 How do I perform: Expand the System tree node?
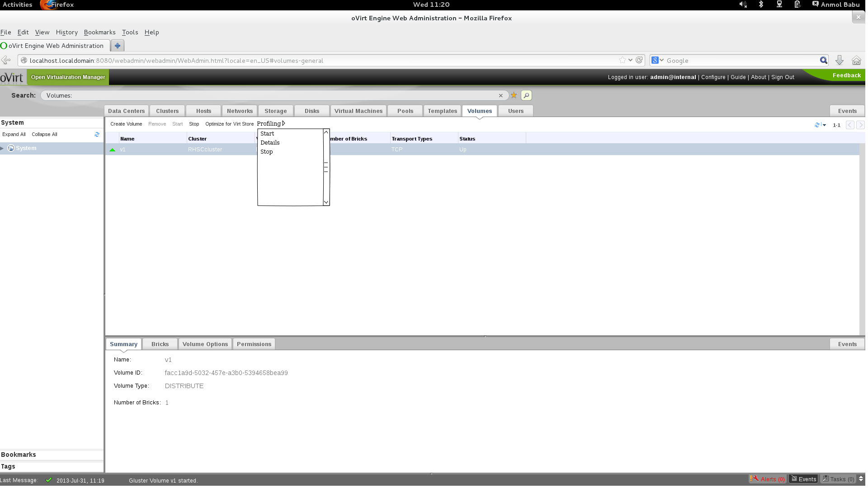(2, 148)
